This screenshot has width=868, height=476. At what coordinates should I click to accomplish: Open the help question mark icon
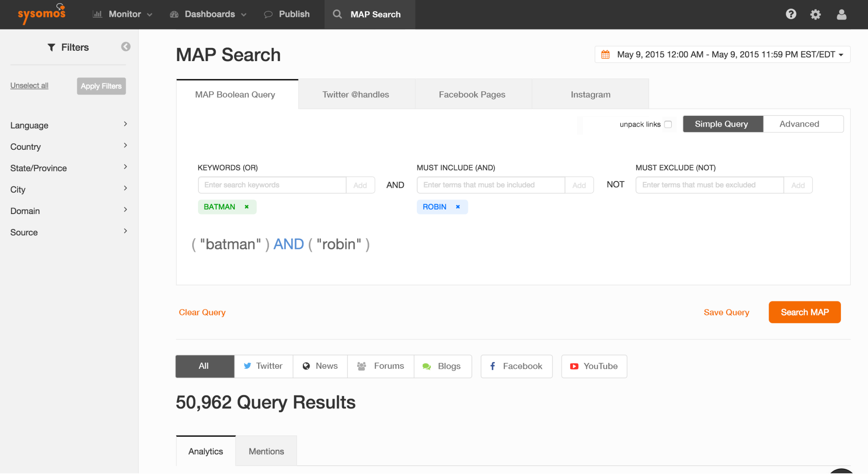pos(791,14)
